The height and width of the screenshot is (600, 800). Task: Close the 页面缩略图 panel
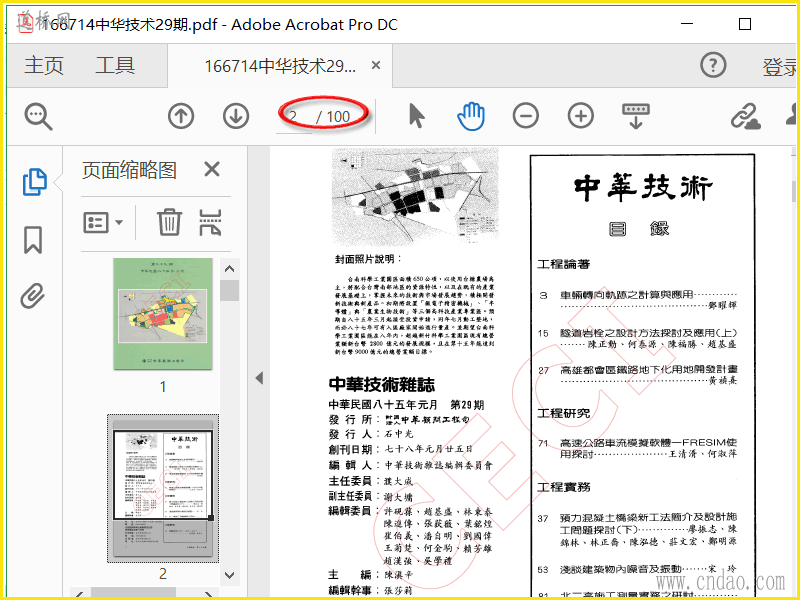[x=212, y=169]
